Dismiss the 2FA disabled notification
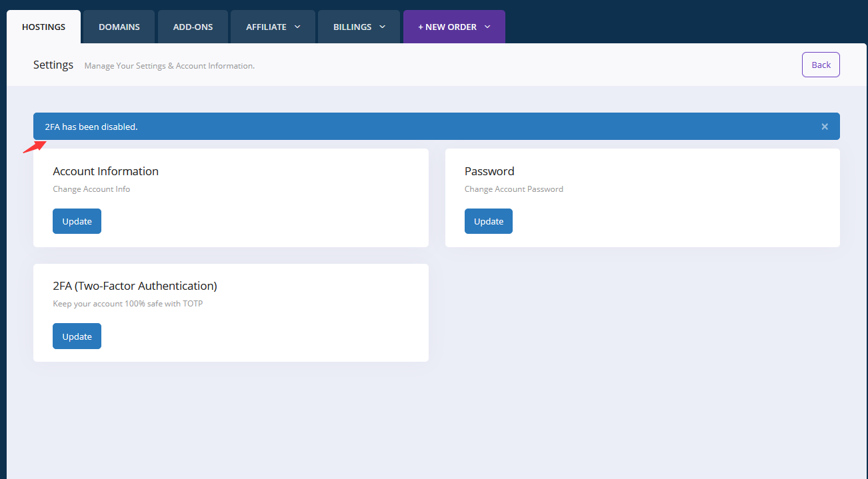The width and height of the screenshot is (868, 479). 825,126
